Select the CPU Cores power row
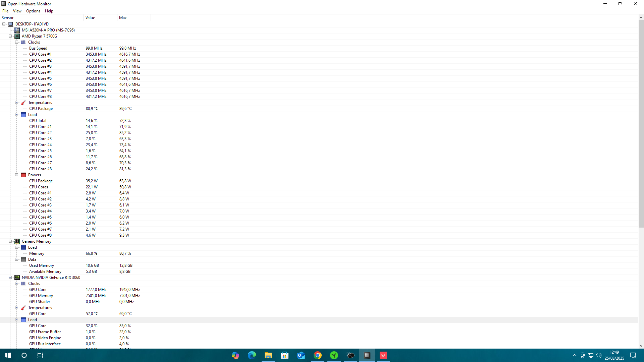Screen dimensions: 644x362 coord(319,187)
